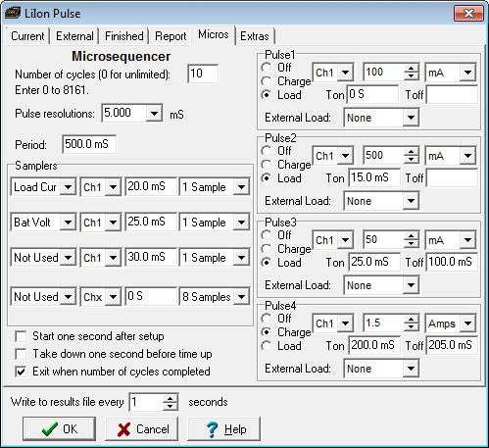Click Pulse4 Ton 200.0 mS field

(374, 345)
